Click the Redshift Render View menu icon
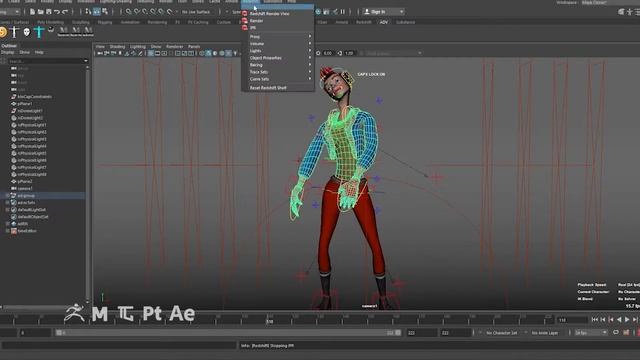The image size is (640, 360). click(244, 13)
